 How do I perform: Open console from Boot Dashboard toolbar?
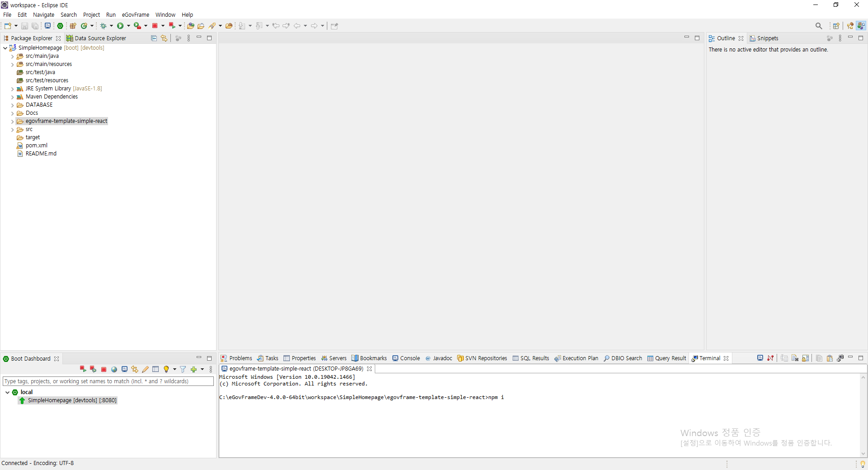click(x=124, y=369)
